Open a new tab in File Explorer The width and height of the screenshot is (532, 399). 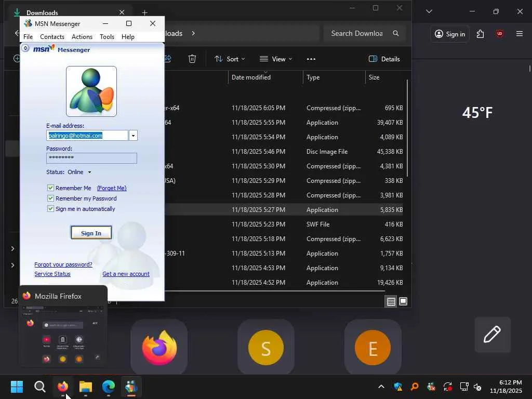(144, 12)
